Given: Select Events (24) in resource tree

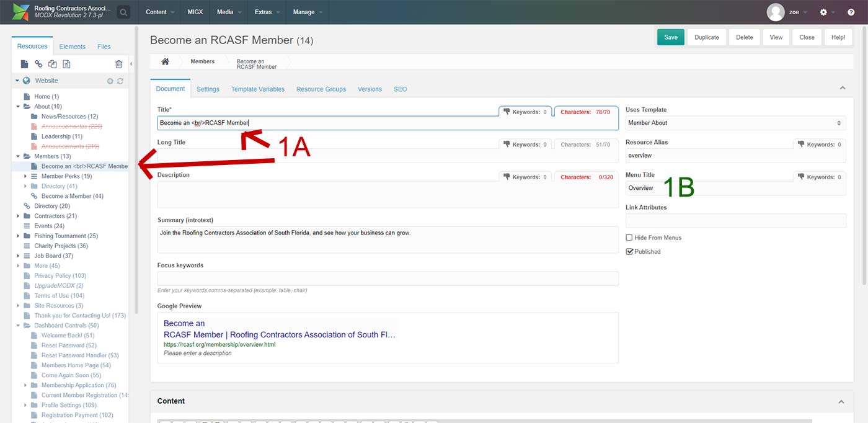Looking at the screenshot, I should click(x=49, y=226).
